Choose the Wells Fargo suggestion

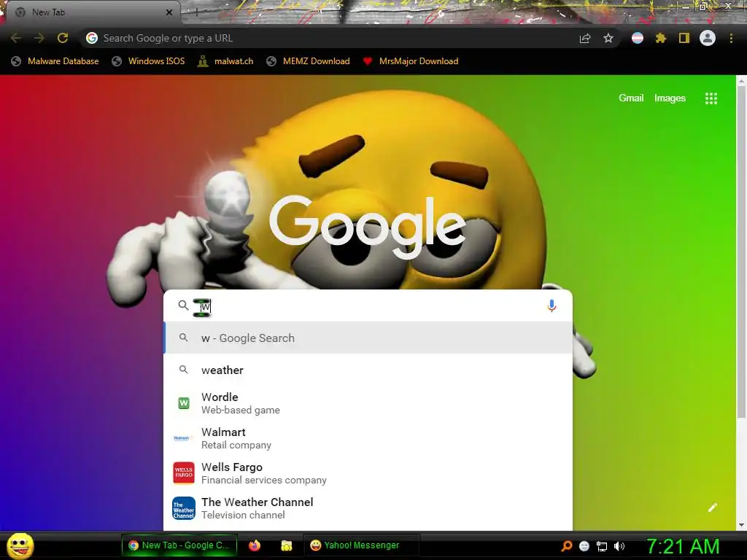pyautogui.click(x=368, y=472)
